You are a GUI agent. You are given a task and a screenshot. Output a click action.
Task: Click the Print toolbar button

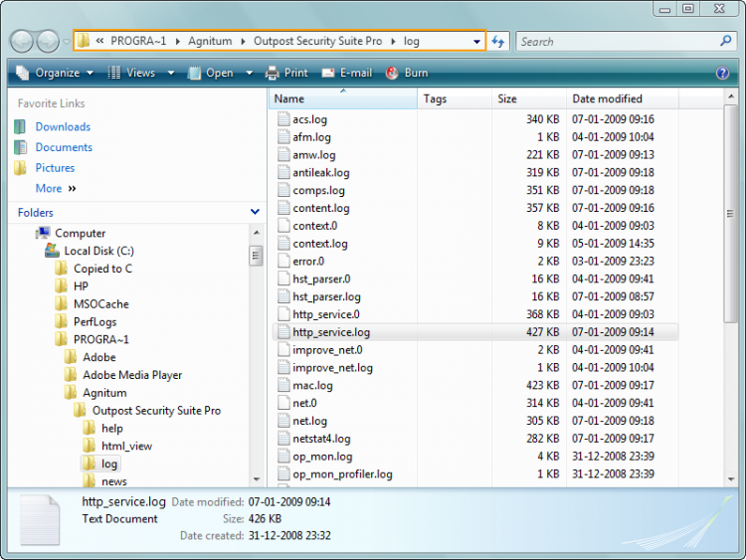(286, 73)
